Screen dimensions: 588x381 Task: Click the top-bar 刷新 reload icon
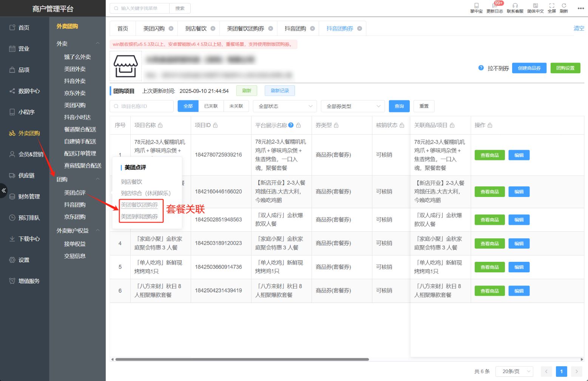(x=564, y=6)
